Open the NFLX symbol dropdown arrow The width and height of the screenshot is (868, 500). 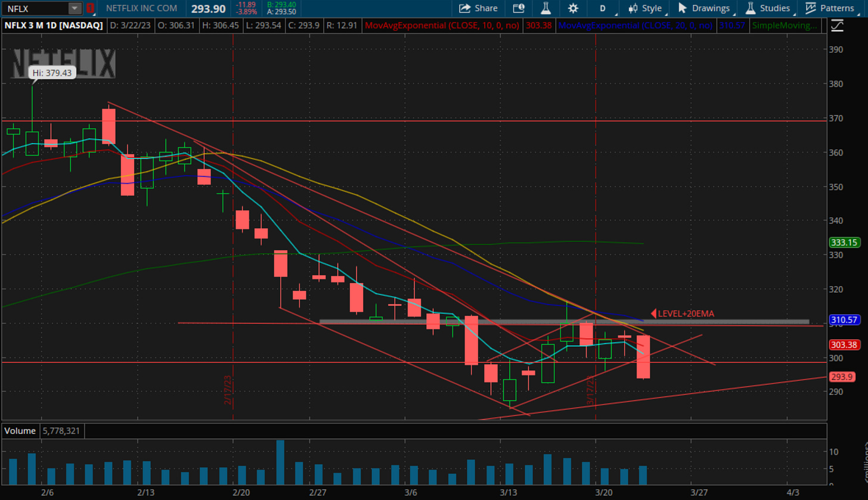click(x=75, y=8)
